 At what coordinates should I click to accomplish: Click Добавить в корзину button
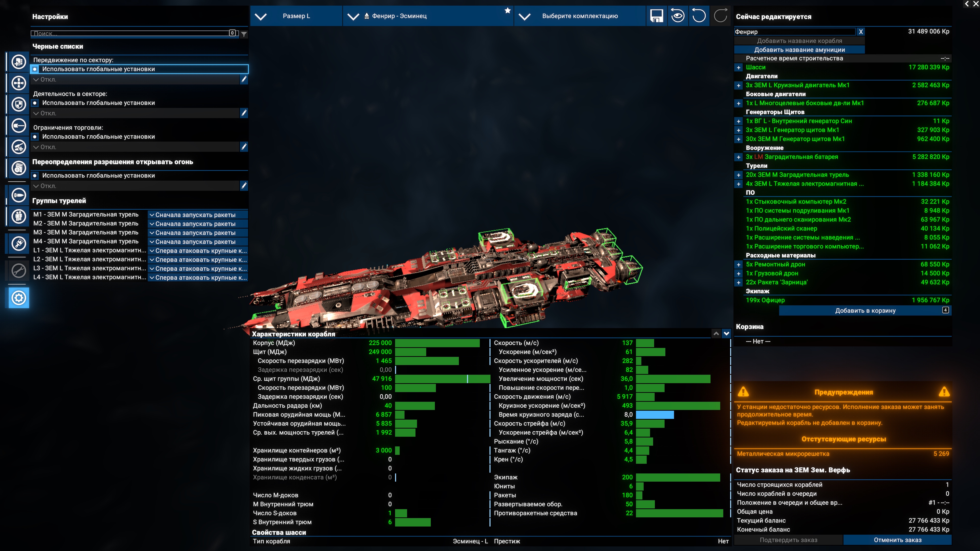865,311
